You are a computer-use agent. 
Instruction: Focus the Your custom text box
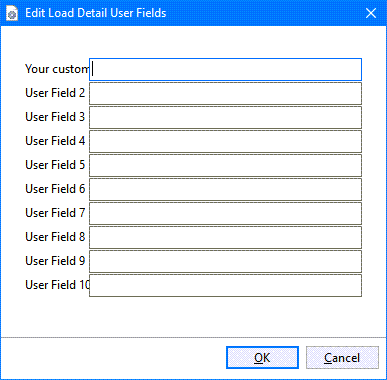[225, 70]
